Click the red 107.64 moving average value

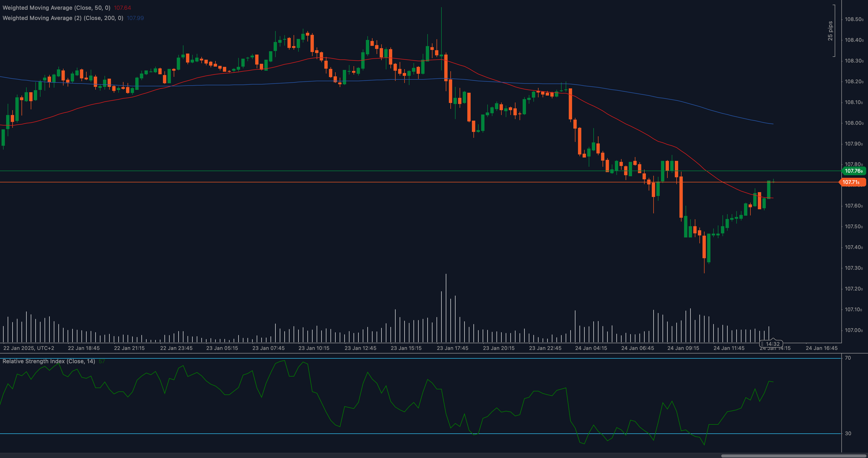tap(122, 8)
